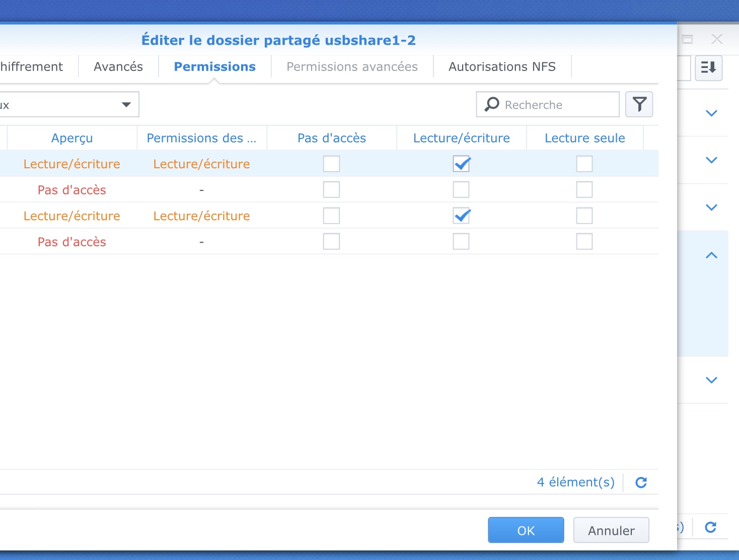Open the Autorisations NFS tab

pyautogui.click(x=502, y=67)
